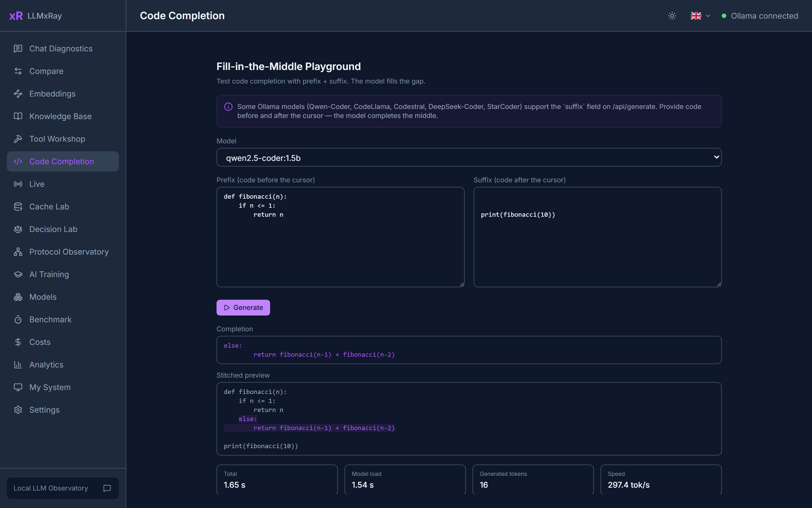The width and height of the screenshot is (812, 508).
Task: Click the Models cubes icon
Action: tap(18, 297)
